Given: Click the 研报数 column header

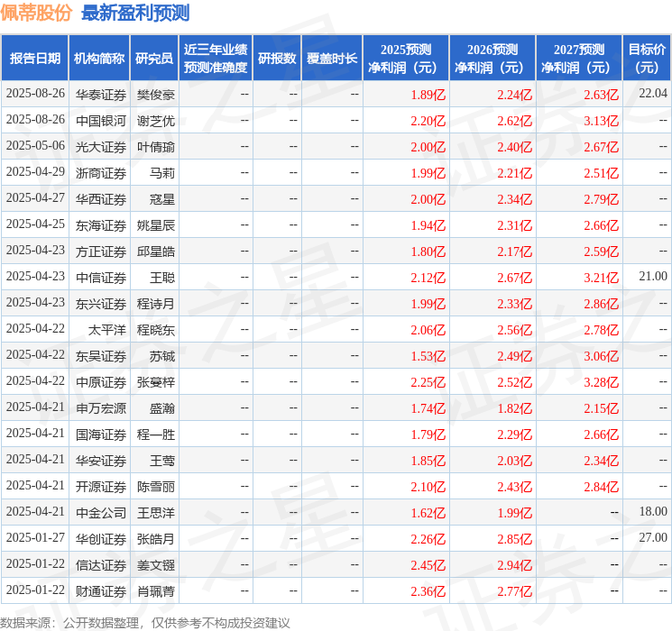Looking at the screenshot, I should 277,59.
